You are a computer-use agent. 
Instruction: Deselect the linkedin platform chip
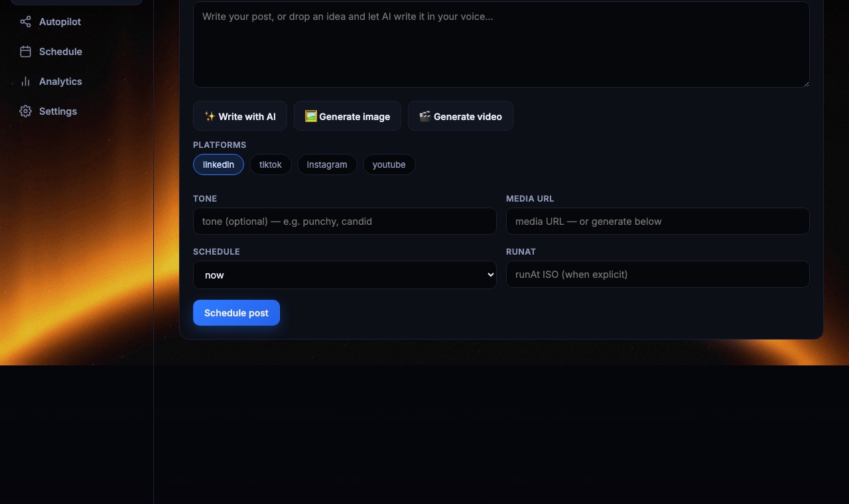(x=218, y=164)
